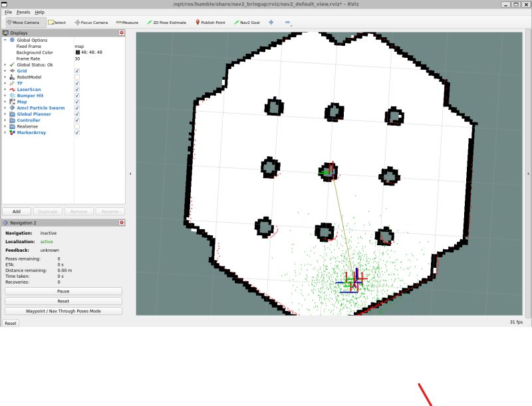Click the Reset button at bottom left
Image resolution: width=532 pixels, height=406 pixels.
click(x=10, y=323)
